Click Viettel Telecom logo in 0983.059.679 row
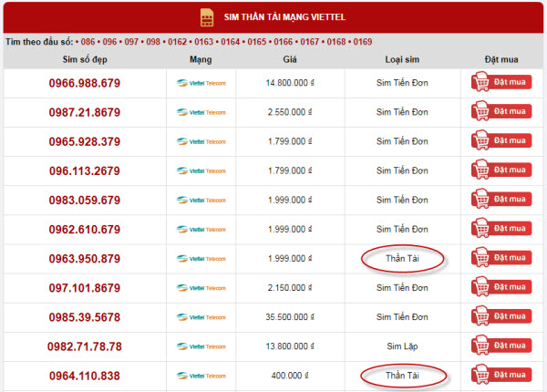The height and width of the screenshot is (392, 547). point(201,201)
